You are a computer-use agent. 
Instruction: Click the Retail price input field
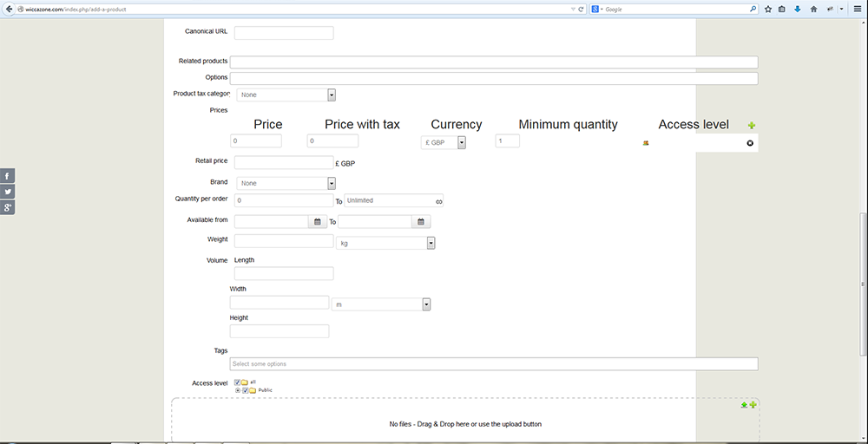click(x=284, y=162)
